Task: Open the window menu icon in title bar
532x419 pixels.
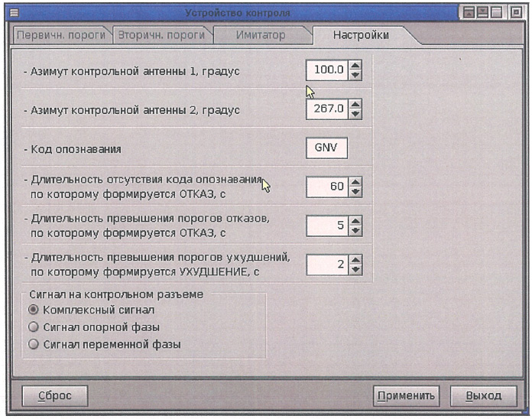Action: [x=15, y=13]
